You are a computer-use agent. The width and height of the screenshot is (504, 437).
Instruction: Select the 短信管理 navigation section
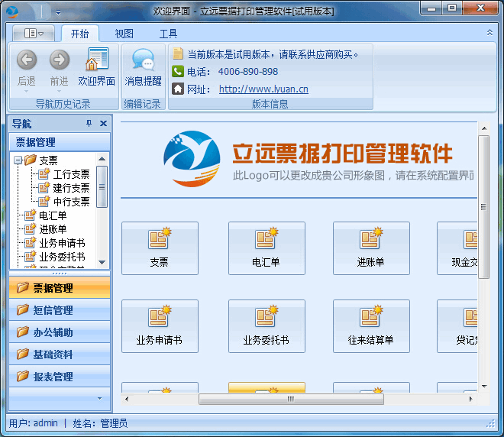[53, 310]
